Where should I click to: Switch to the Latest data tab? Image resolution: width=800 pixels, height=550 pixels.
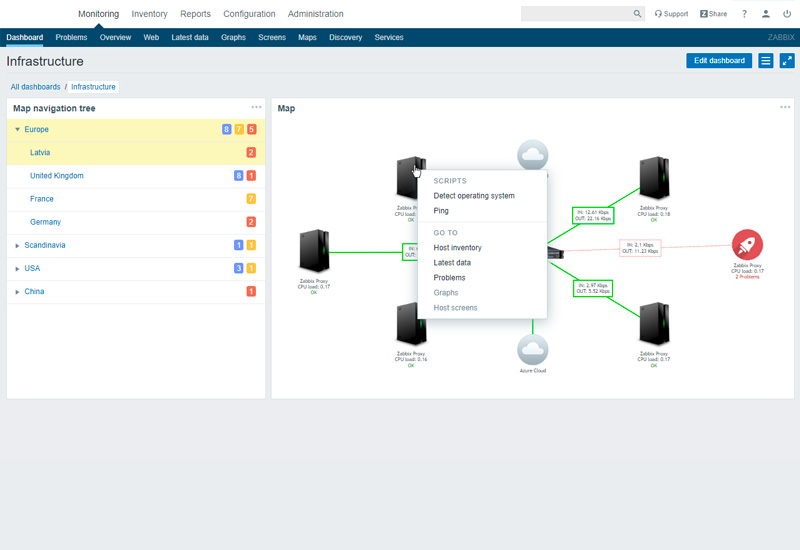190,37
